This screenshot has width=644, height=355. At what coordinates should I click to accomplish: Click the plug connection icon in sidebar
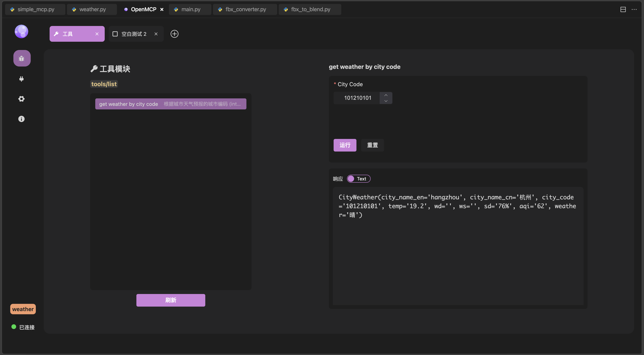click(x=21, y=79)
